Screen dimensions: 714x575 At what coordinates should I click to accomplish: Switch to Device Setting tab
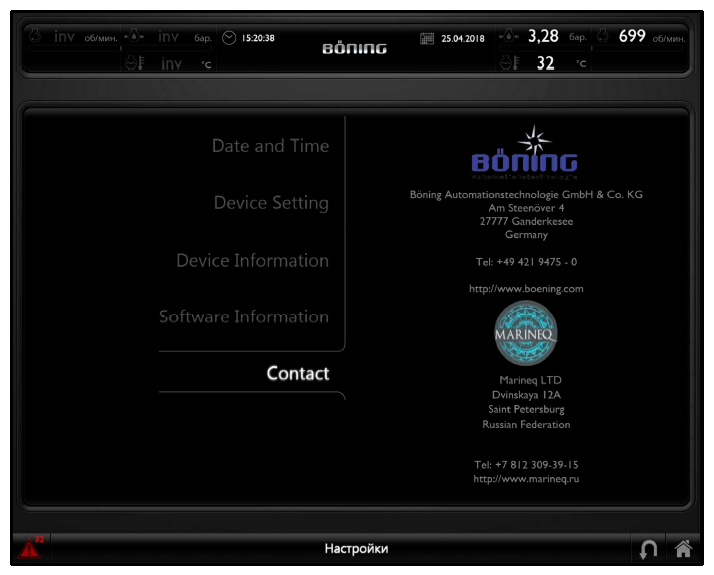[x=271, y=203]
